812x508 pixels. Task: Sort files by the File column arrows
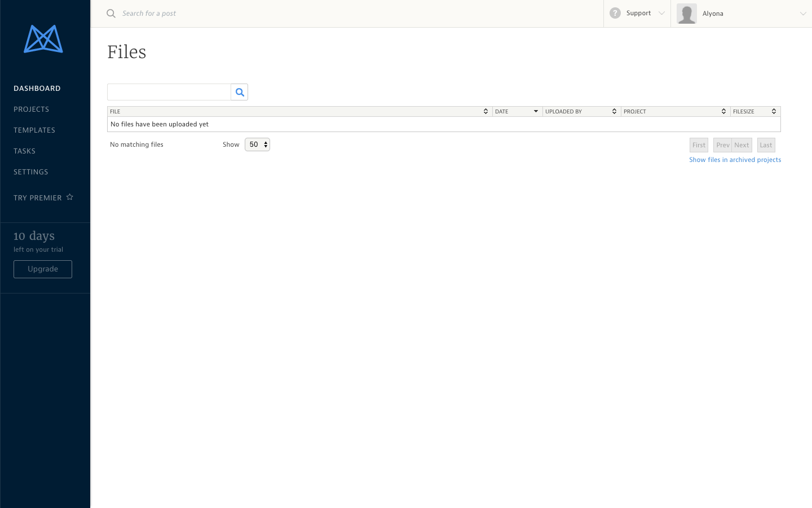point(486,112)
